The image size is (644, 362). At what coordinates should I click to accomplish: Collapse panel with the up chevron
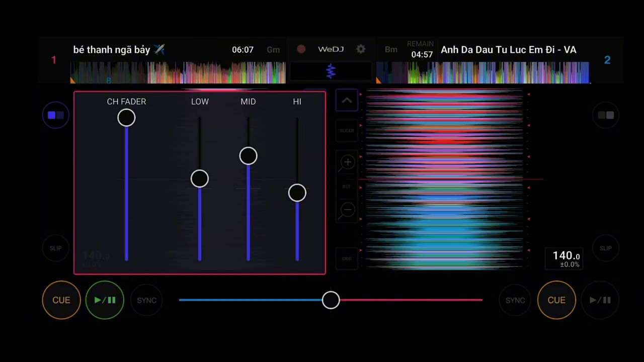pyautogui.click(x=347, y=101)
